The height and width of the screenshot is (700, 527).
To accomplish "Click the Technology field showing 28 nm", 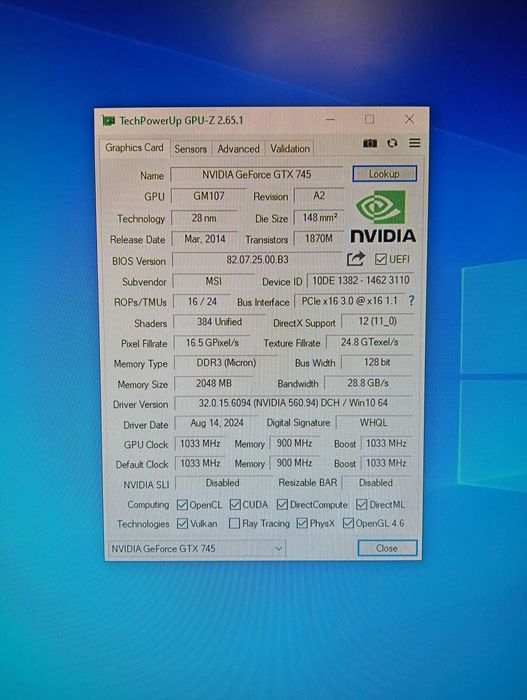I will coord(204,218).
